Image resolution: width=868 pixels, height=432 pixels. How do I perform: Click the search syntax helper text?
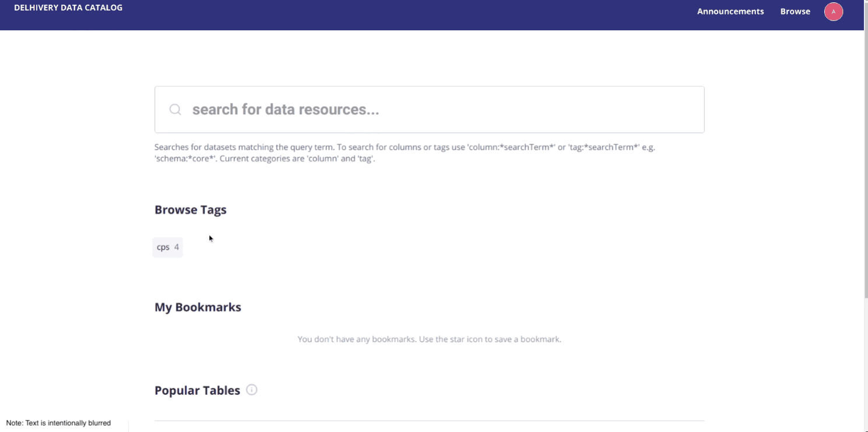point(409,153)
